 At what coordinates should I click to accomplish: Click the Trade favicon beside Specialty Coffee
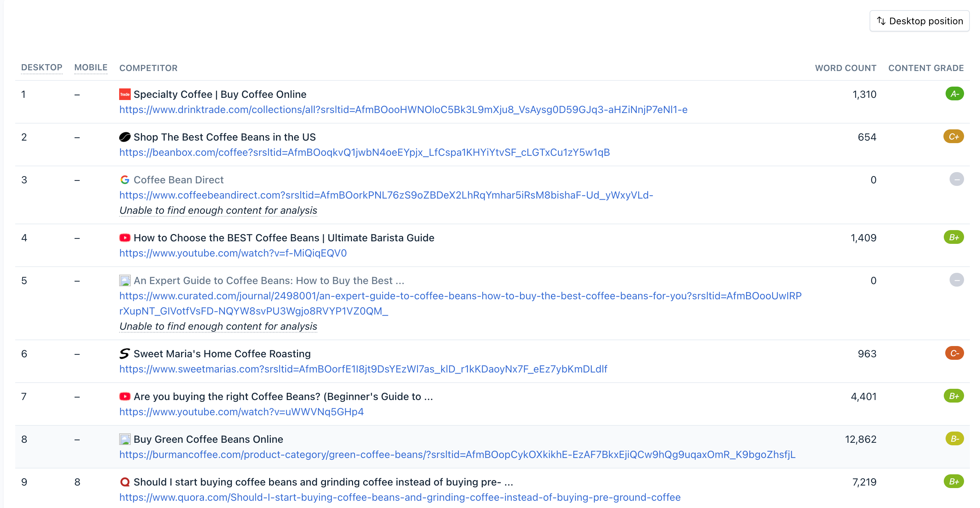(125, 94)
